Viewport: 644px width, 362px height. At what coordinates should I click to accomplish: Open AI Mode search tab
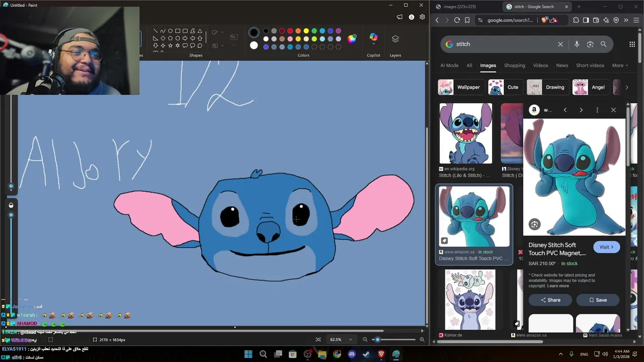[x=449, y=65]
